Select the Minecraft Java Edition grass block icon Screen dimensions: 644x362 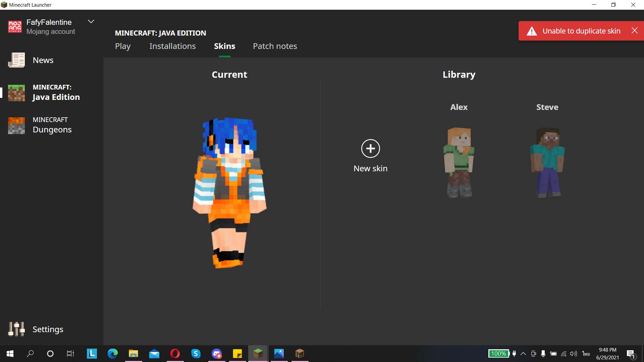click(16, 93)
